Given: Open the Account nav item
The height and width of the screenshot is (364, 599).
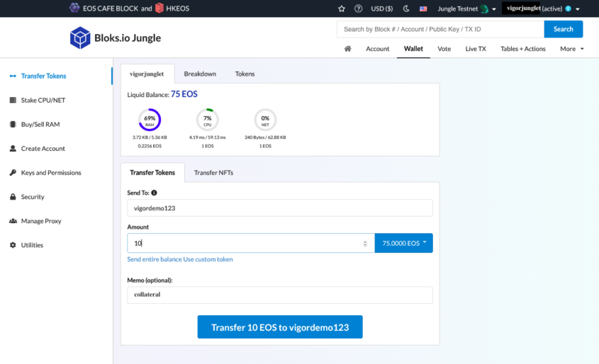Looking at the screenshot, I should point(377,48).
